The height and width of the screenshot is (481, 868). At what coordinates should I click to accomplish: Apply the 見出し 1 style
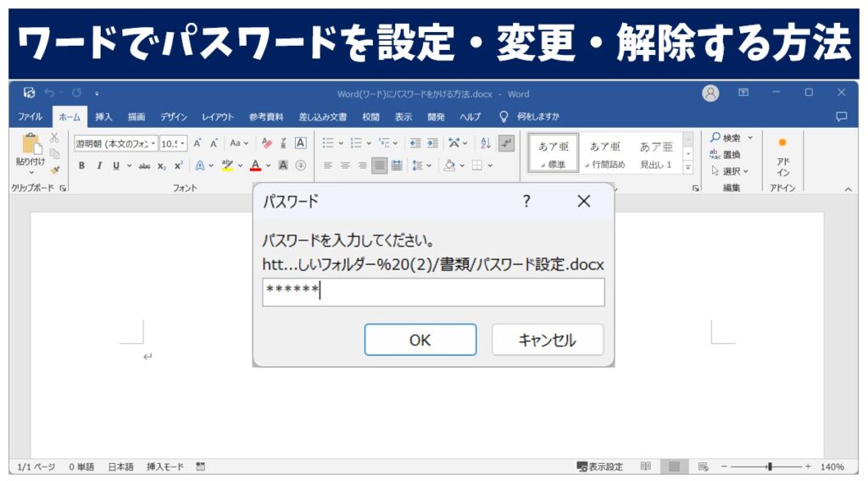656,153
